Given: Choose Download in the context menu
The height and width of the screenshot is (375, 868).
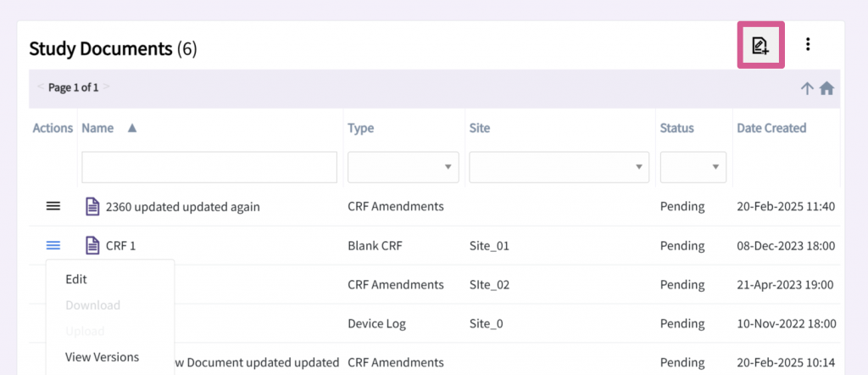Looking at the screenshot, I should click(x=92, y=305).
